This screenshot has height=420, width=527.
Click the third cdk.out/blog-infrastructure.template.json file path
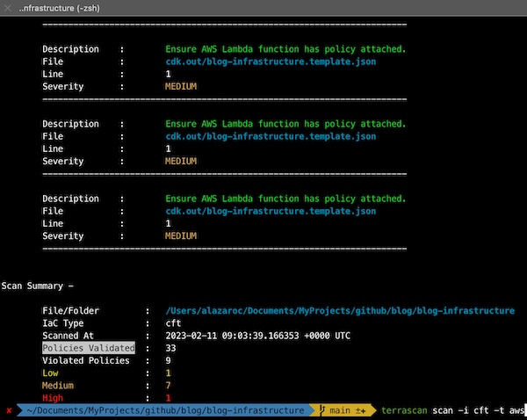[271, 211]
